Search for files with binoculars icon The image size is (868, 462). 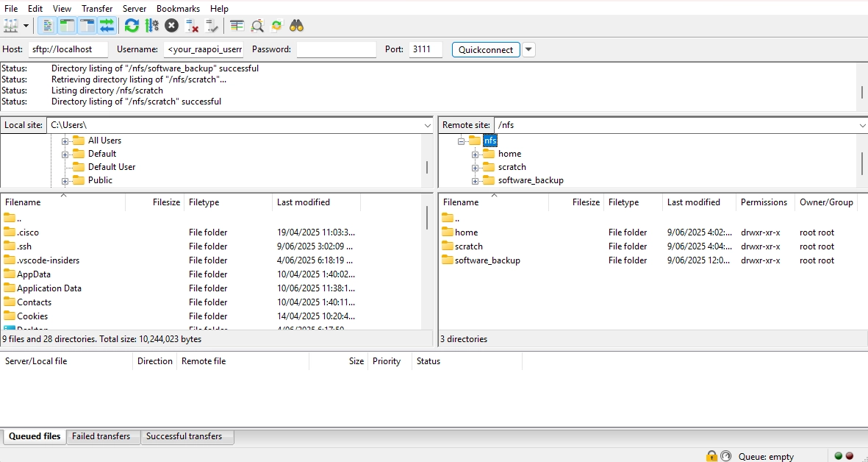click(x=297, y=26)
